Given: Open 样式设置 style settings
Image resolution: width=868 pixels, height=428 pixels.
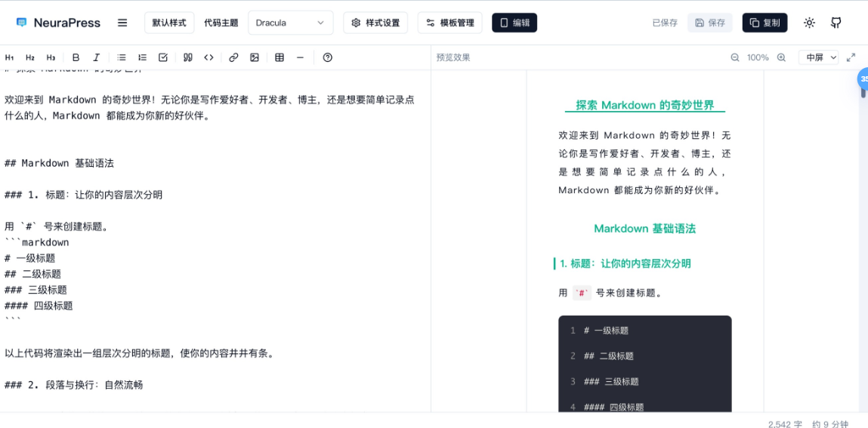Looking at the screenshot, I should (x=375, y=23).
